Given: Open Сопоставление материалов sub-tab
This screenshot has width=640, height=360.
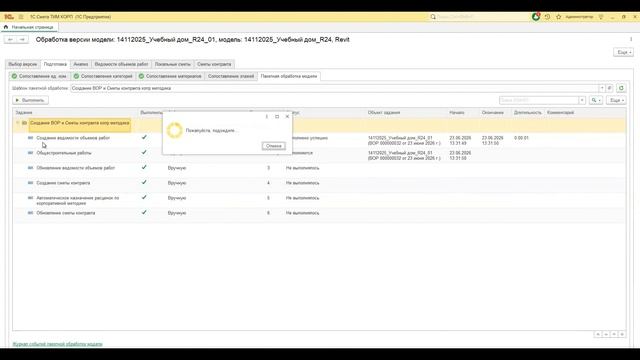Looking at the screenshot, I should tap(170, 76).
